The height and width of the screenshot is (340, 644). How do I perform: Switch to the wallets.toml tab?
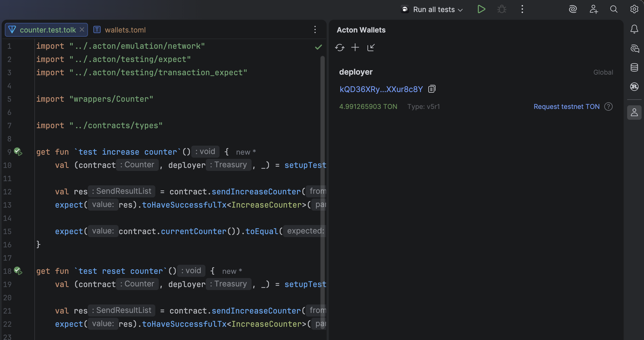(x=125, y=30)
